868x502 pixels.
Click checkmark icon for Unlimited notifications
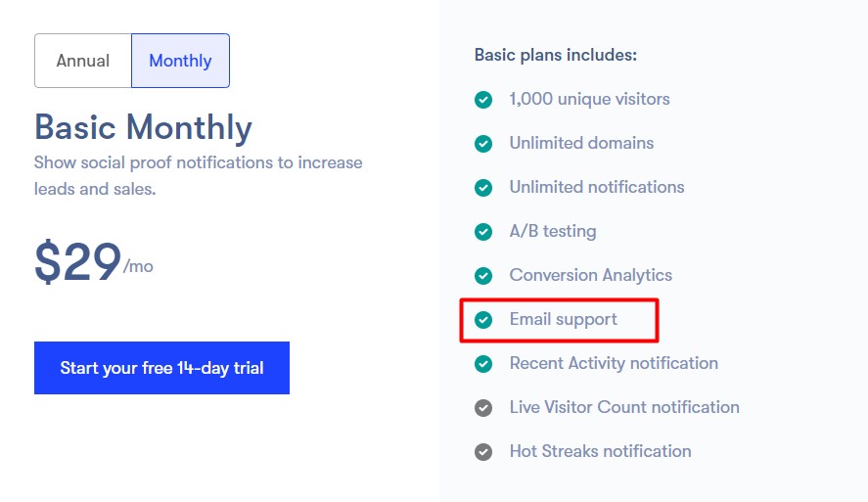click(x=483, y=188)
